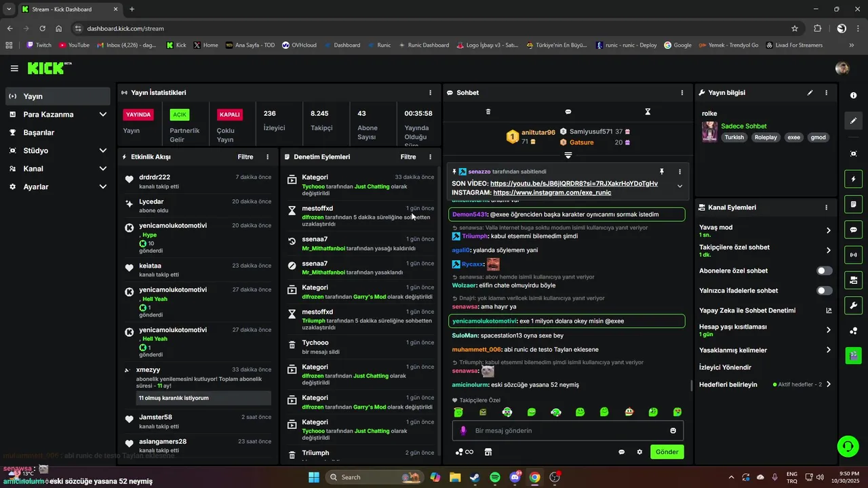Open Denetim Eylemleri three-dot options menu
This screenshot has width=868, height=488.
430,157
